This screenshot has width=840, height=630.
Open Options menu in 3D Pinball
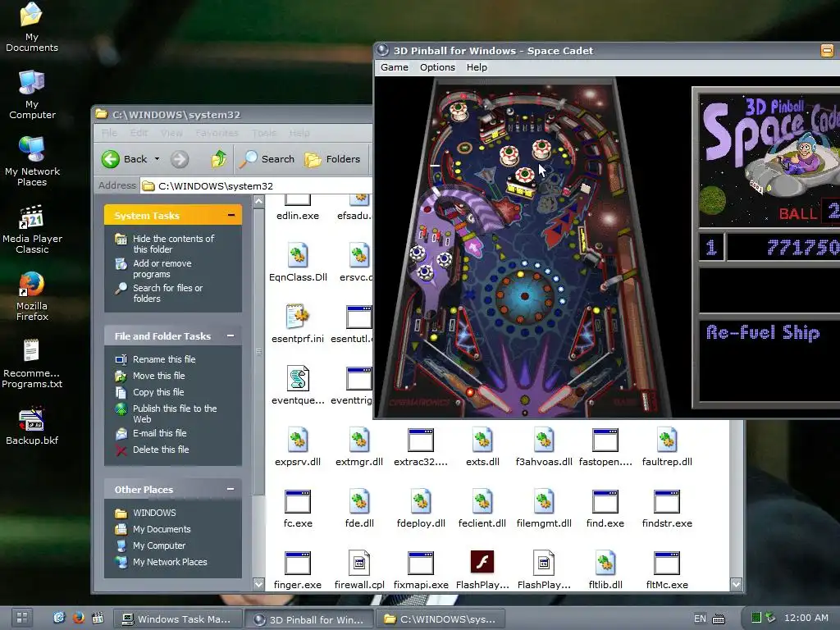[437, 67]
